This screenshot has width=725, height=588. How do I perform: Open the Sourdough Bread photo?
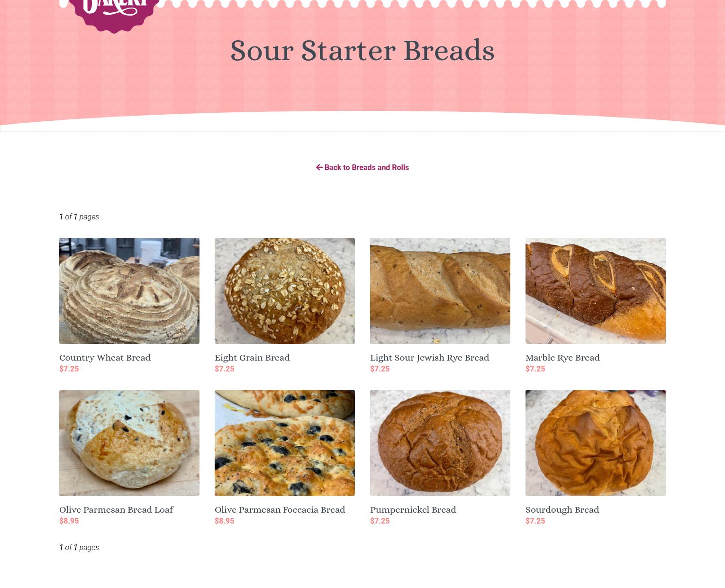pyautogui.click(x=596, y=443)
